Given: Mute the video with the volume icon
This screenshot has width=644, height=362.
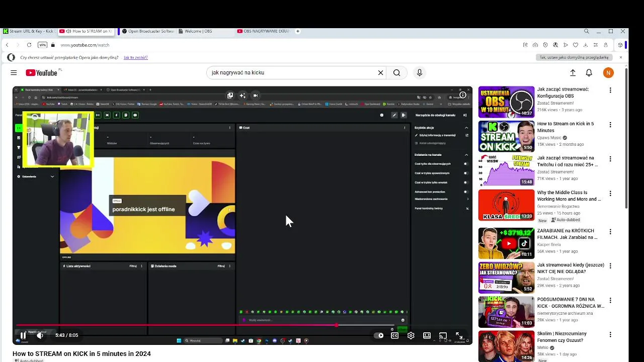Looking at the screenshot, I should [x=40, y=335].
